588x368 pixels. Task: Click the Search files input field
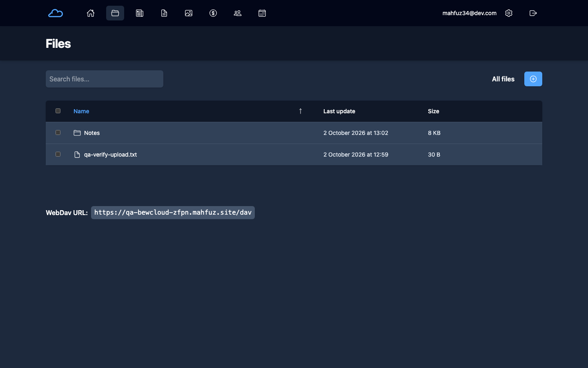[105, 79]
